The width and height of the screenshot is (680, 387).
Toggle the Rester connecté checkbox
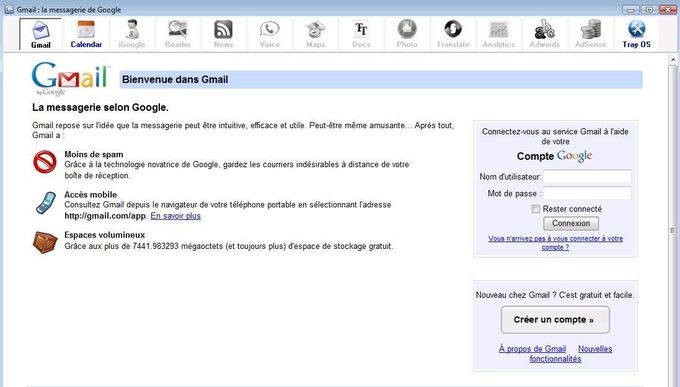pyautogui.click(x=536, y=209)
